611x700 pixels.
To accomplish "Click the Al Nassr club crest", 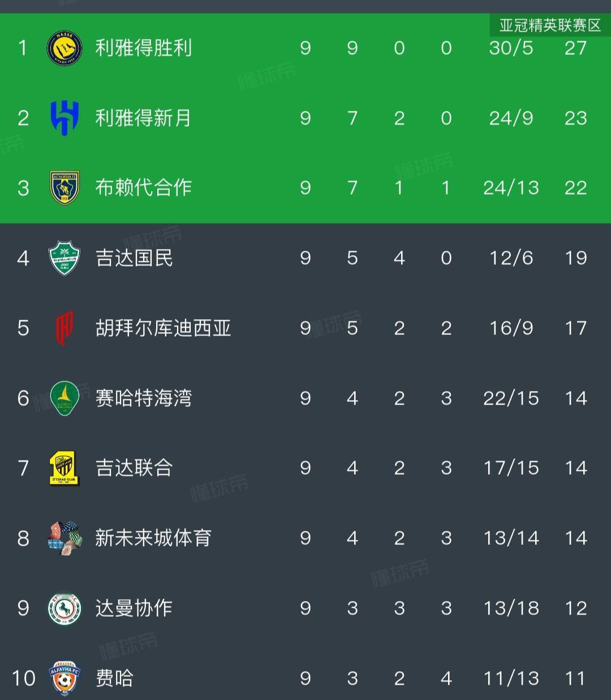I will (x=64, y=48).
